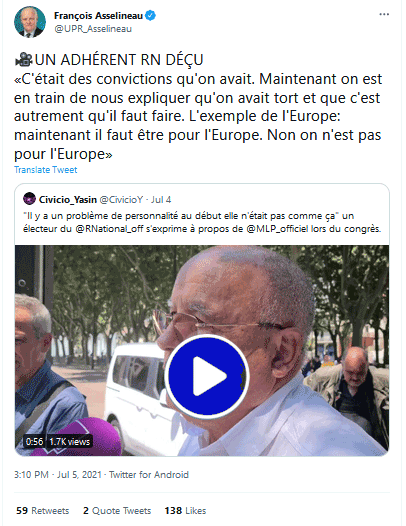Viewport: 406px width, 526px height.
Task: Open the @UPR_Asselineau handle
Action: tap(93, 29)
